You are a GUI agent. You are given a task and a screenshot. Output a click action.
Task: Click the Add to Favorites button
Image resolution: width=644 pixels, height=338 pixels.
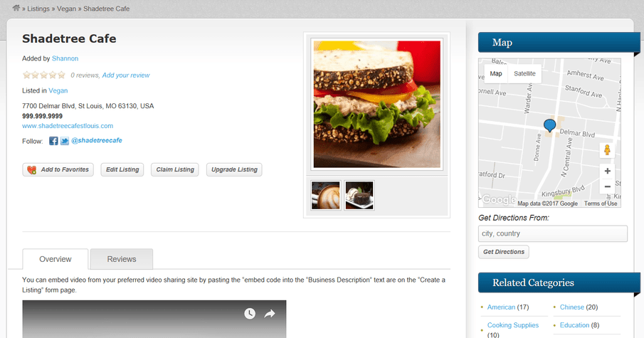58,169
